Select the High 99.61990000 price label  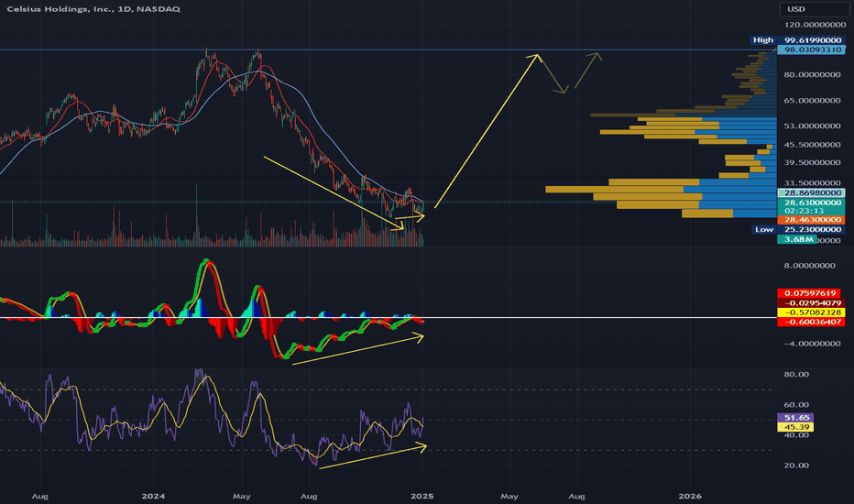coord(797,39)
